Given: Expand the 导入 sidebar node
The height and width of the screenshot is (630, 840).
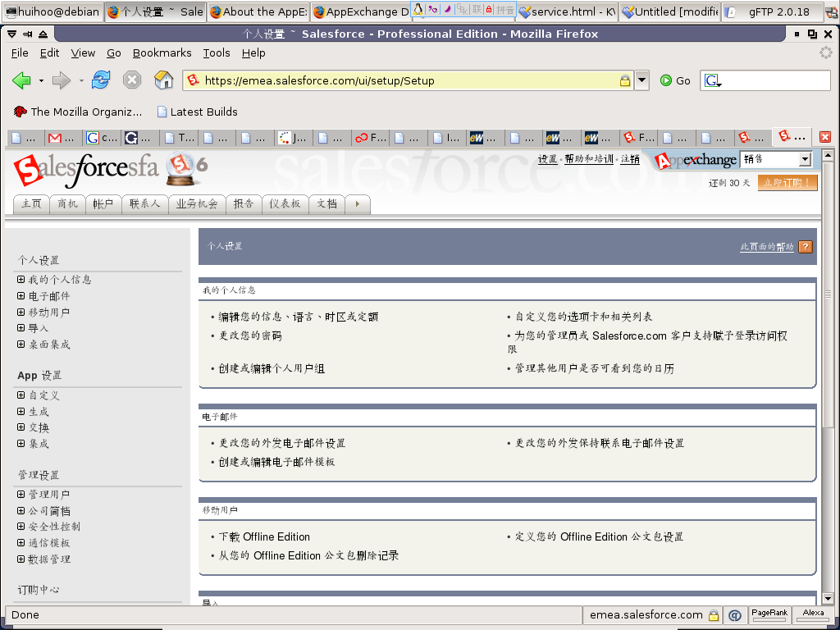Looking at the screenshot, I should tap(21, 328).
